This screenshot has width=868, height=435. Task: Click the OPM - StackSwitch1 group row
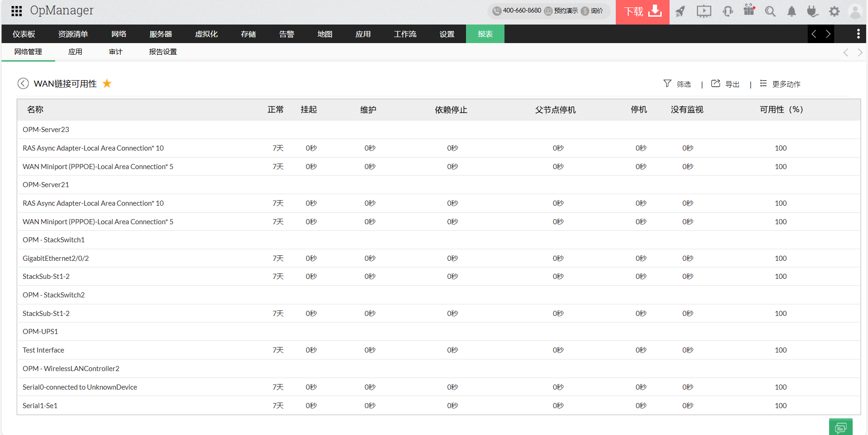(x=439, y=240)
